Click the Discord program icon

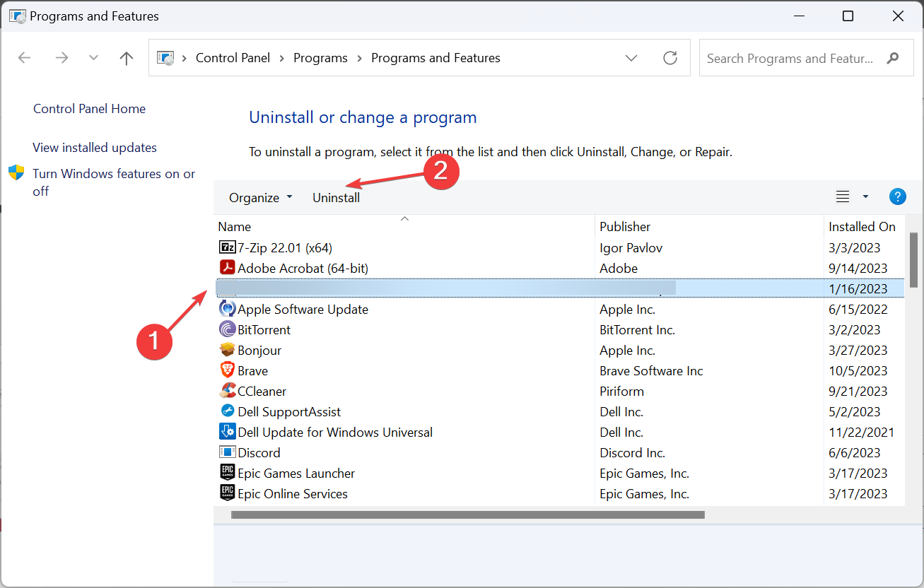227,452
